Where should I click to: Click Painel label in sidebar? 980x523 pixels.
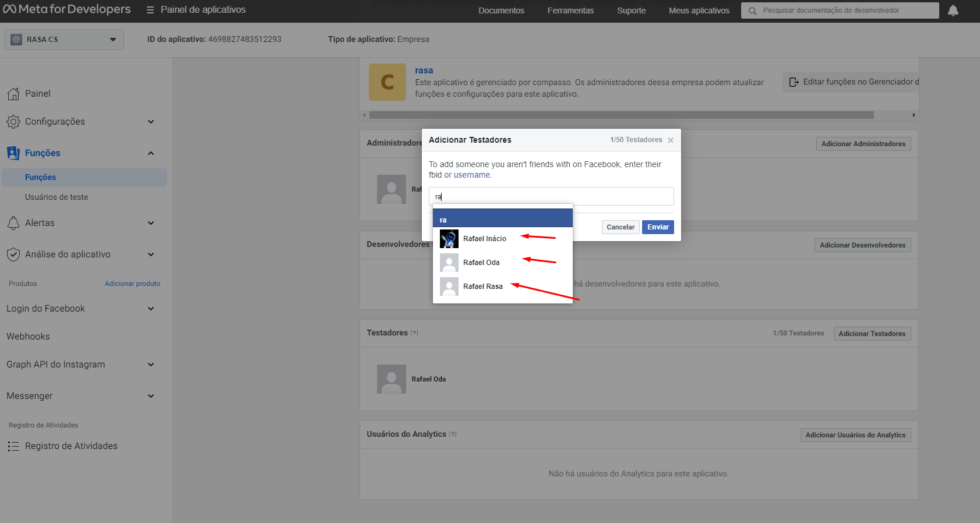tap(37, 94)
